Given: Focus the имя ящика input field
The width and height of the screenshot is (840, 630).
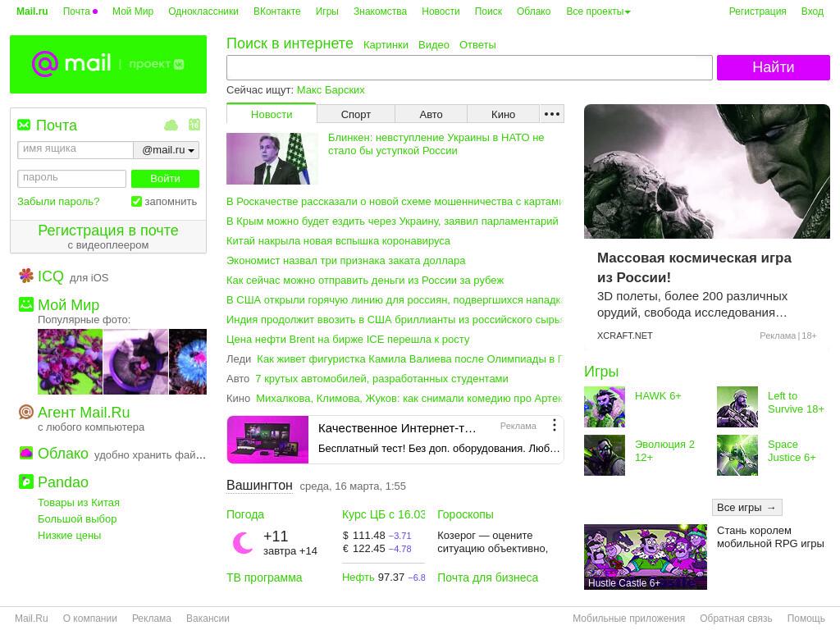Looking at the screenshot, I should (75, 149).
